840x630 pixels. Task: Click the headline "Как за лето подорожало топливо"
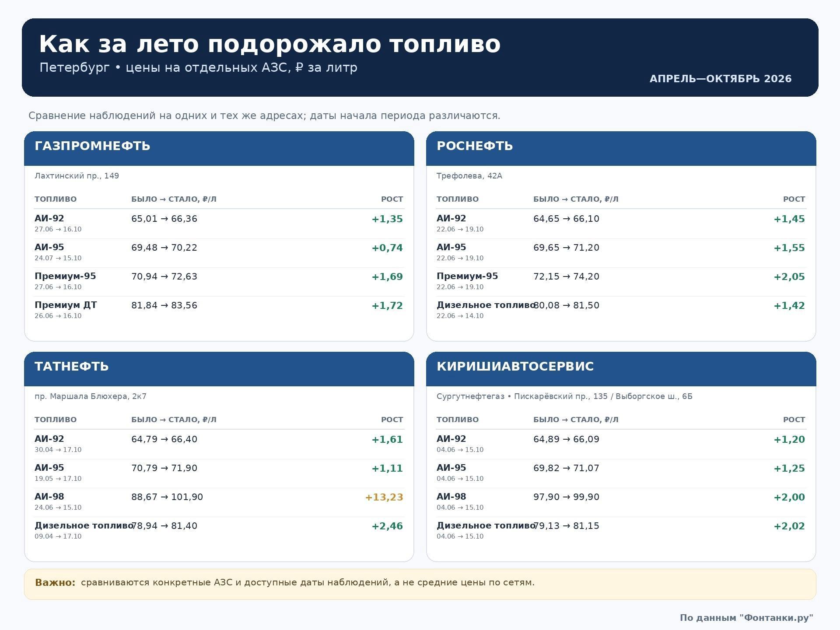pyautogui.click(x=269, y=44)
